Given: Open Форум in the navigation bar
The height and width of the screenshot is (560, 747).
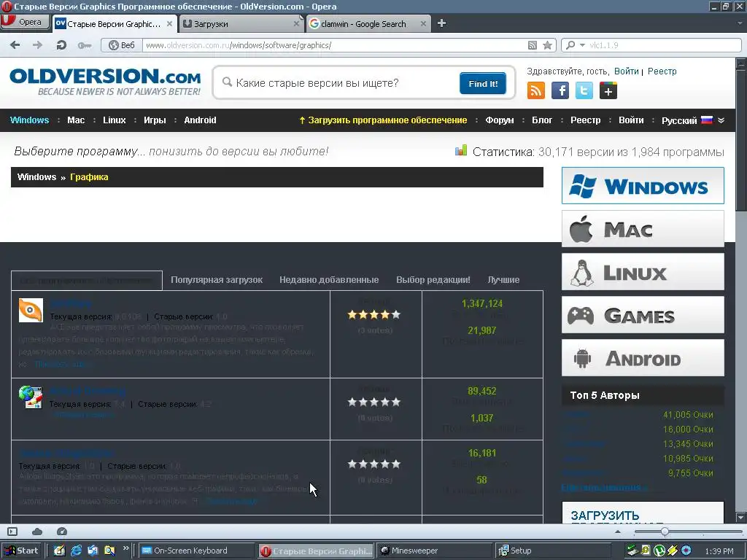Looking at the screenshot, I should coord(500,120).
